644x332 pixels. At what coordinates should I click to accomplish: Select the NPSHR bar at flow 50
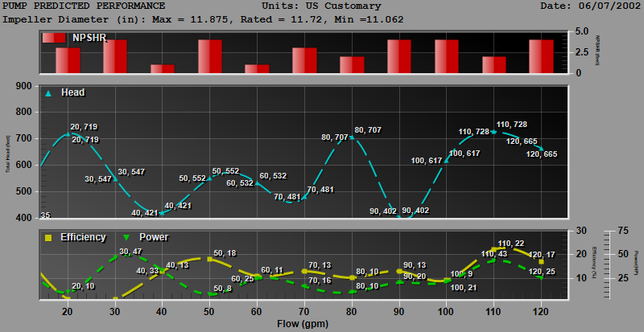click(210, 56)
